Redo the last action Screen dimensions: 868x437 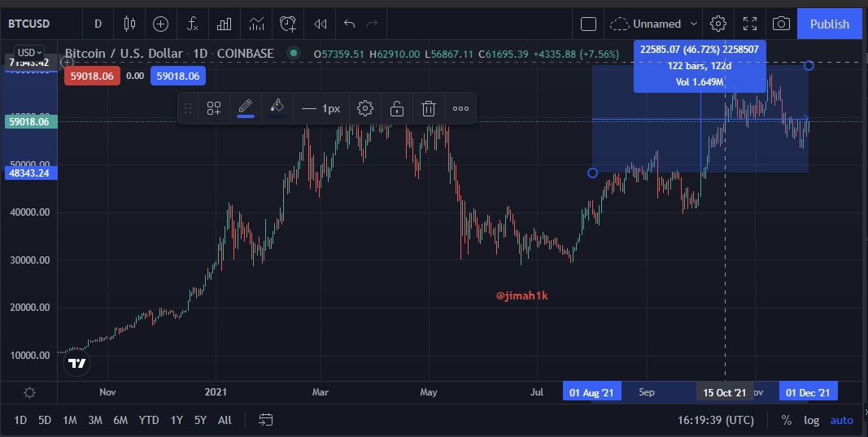pos(373,24)
